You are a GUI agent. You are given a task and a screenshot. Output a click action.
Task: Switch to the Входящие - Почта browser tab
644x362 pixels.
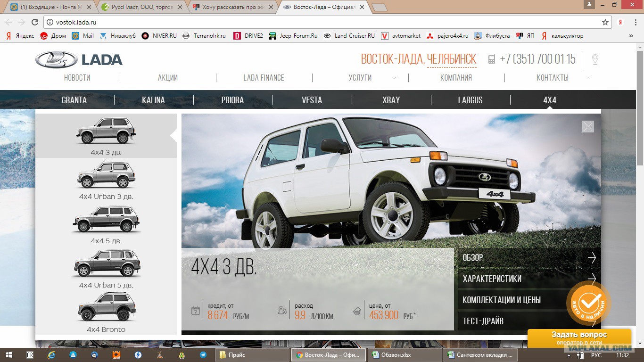[x=50, y=7]
